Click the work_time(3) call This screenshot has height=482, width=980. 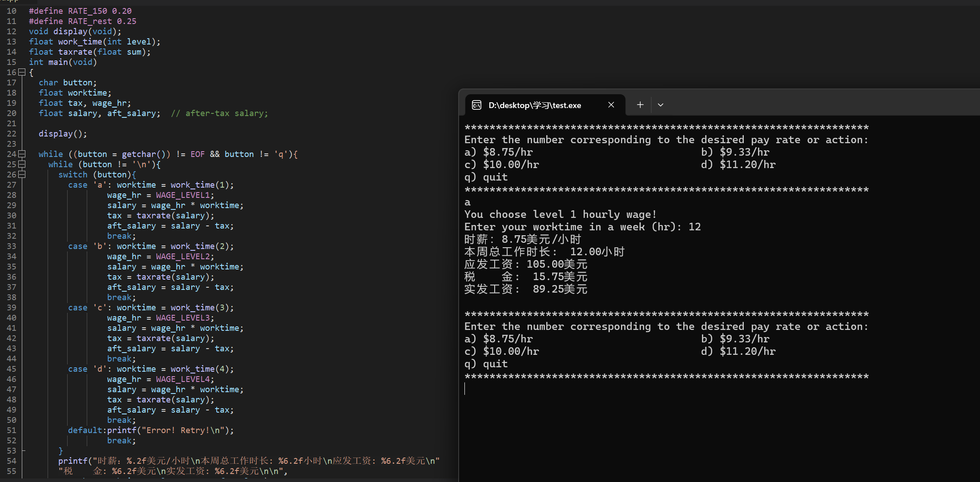pyautogui.click(x=200, y=307)
